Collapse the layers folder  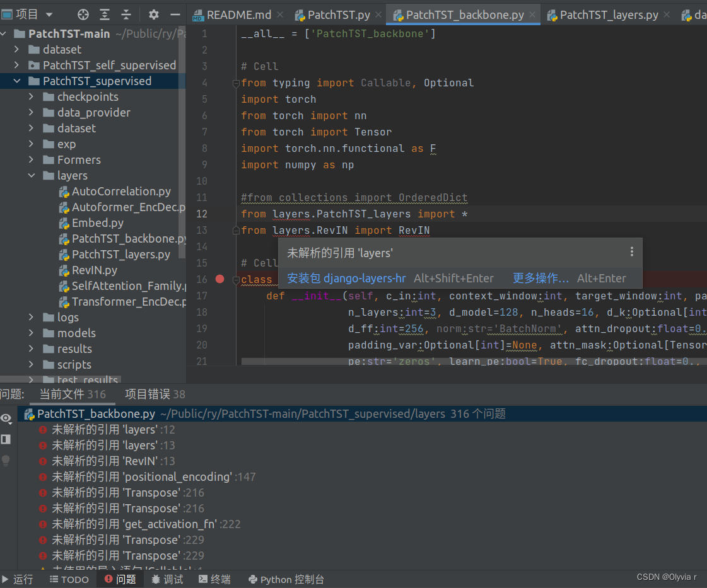[x=31, y=176]
